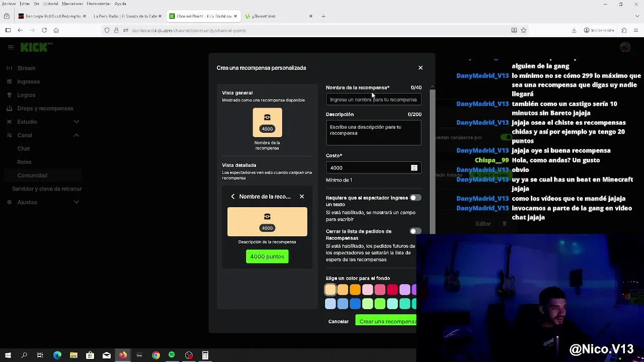Select the bright green background color

click(380, 304)
